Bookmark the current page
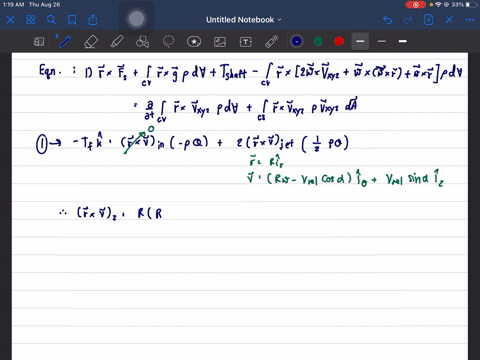Viewport: 480px width, 360px height. [72, 20]
